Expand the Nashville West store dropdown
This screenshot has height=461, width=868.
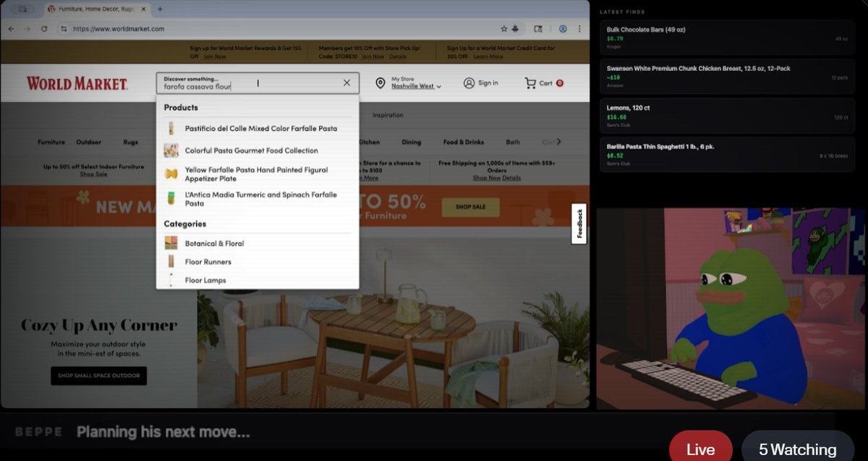[416, 86]
